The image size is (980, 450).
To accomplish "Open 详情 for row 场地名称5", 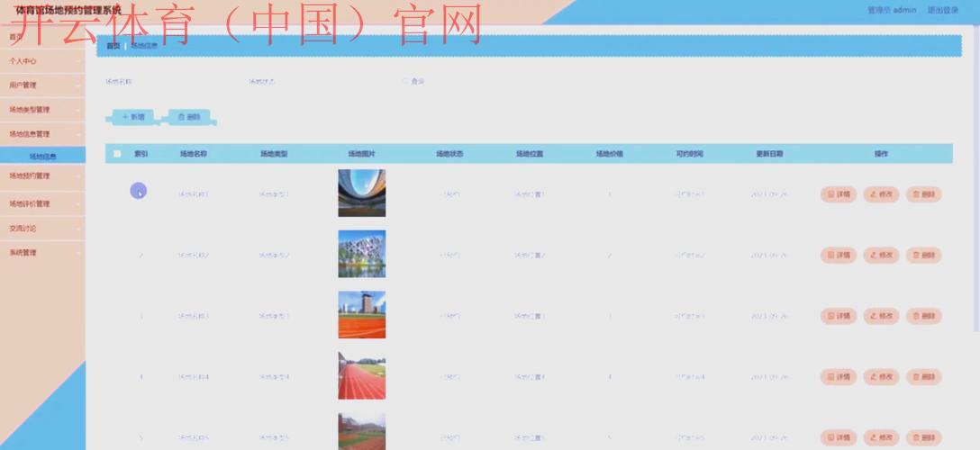I will click(838, 437).
